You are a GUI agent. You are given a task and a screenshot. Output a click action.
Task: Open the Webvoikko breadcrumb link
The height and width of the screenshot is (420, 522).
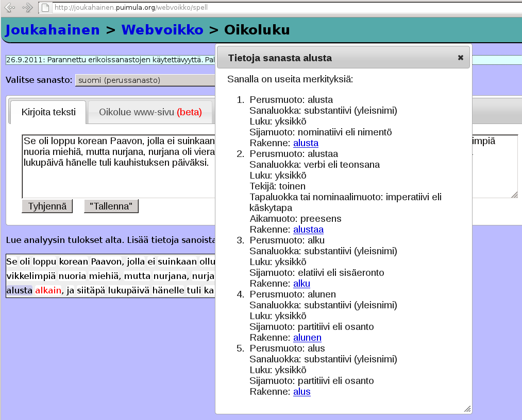coord(162,30)
